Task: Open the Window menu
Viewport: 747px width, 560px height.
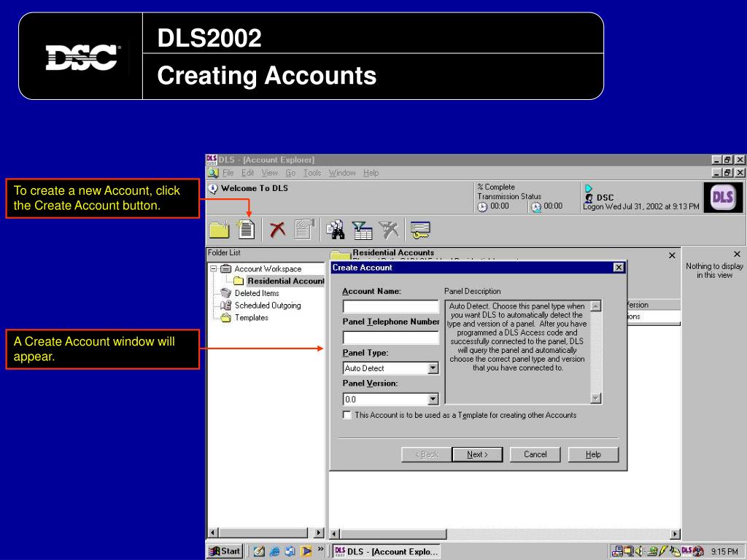Action: [x=342, y=173]
